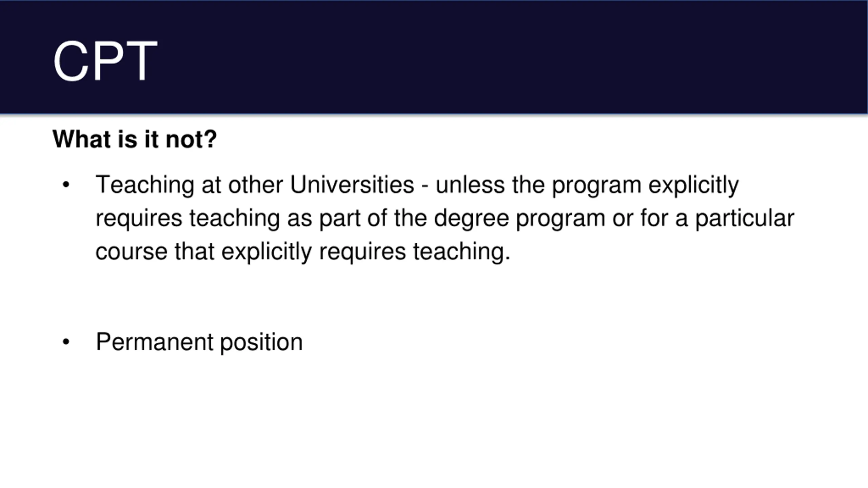Click 'teaching.' at the end of the first bullet
Viewport: 868px width, 488px height.
(x=461, y=251)
